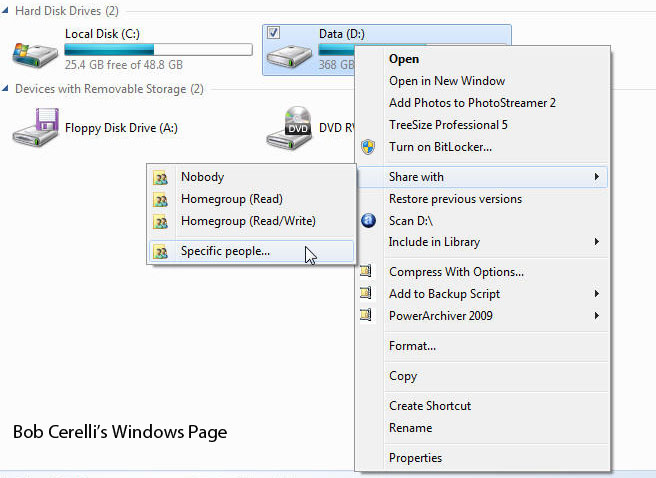Click the Hard Disk Drives (2) header
Viewport: 656px width, 478px height.
click(x=67, y=11)
